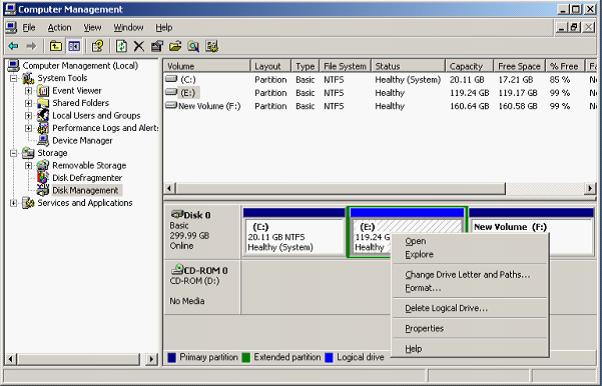
Task: Click the Storage icon in tree
Action: pyautogui.click(x=28, y=153)
